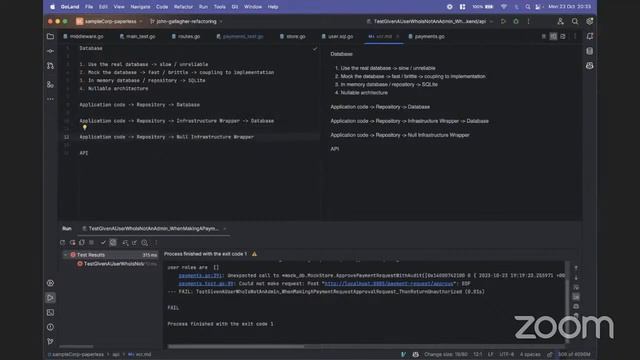
Task: Switch to the store.go tab
Action: tap(293, 36)
